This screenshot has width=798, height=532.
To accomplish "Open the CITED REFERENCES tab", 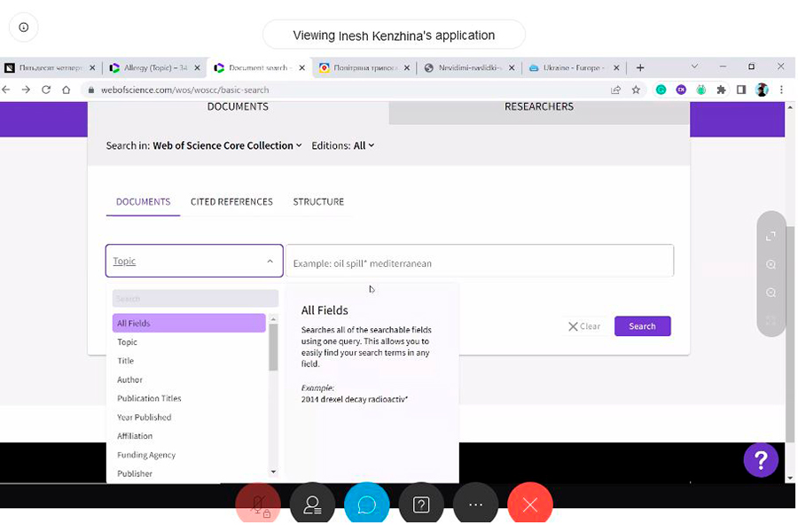I will tap(231, 202).
